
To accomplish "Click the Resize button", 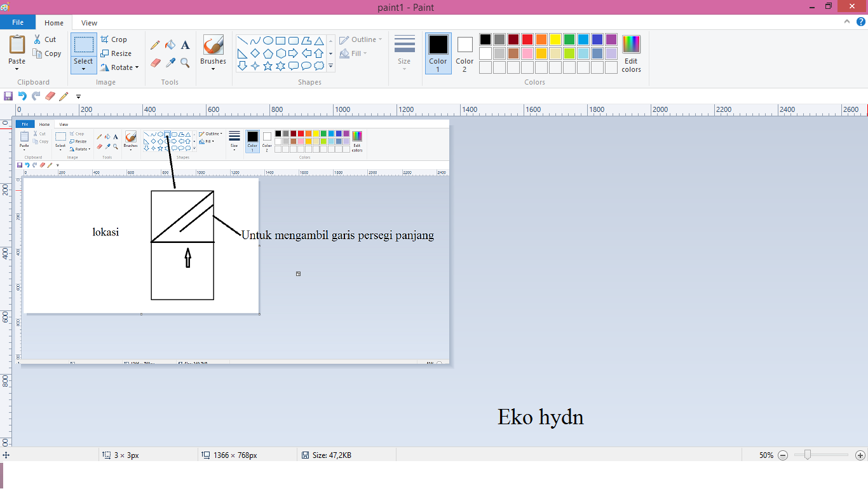I will (118, 53).
